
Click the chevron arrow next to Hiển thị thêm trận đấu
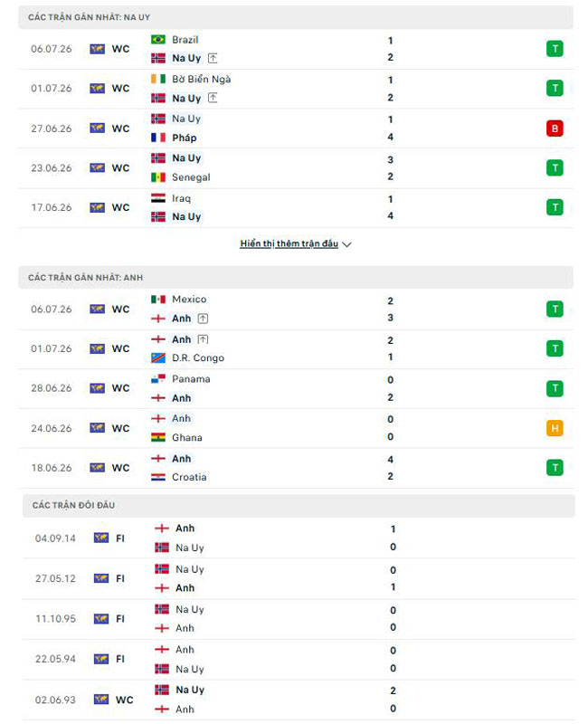coord(347,244)
